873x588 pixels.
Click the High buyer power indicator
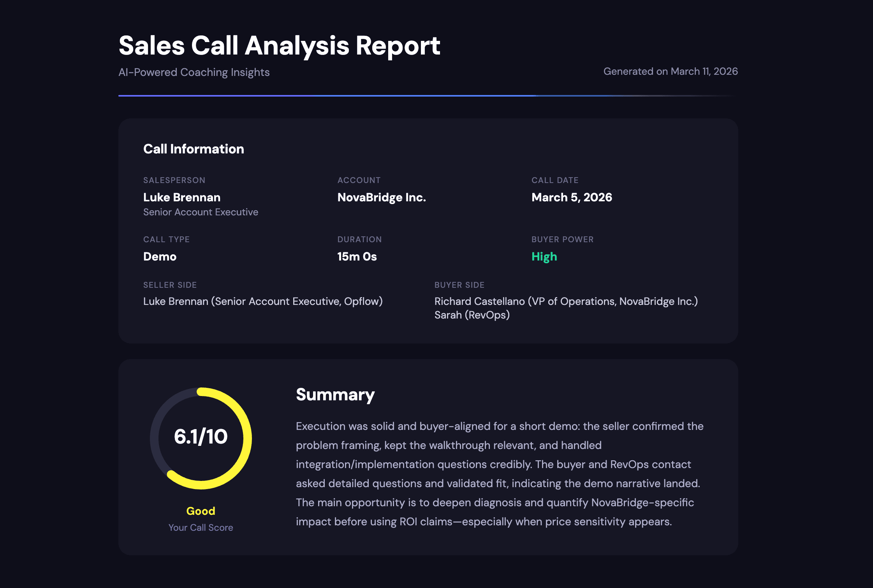pyautogui.click(x=544, y=257)
